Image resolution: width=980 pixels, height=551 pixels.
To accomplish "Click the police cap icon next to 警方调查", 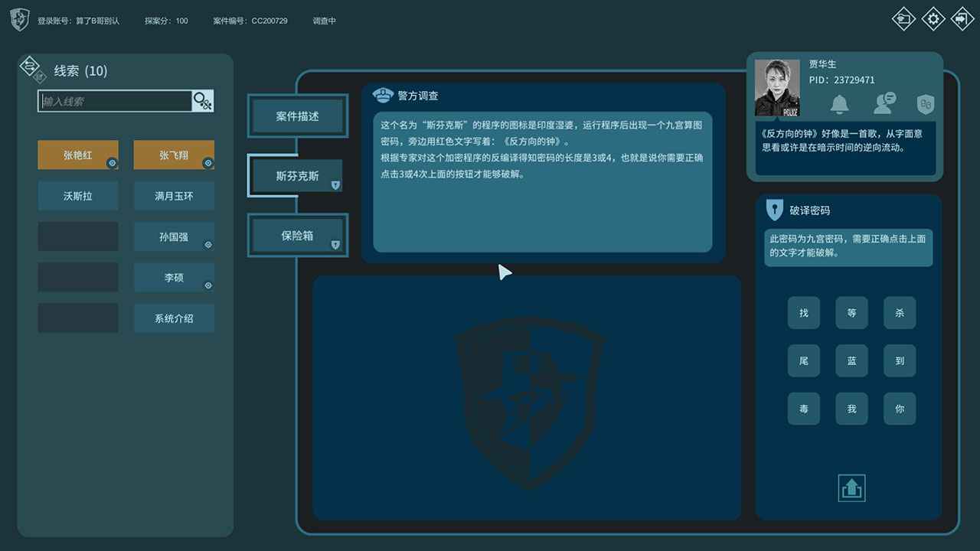I will tap(383, 95).
